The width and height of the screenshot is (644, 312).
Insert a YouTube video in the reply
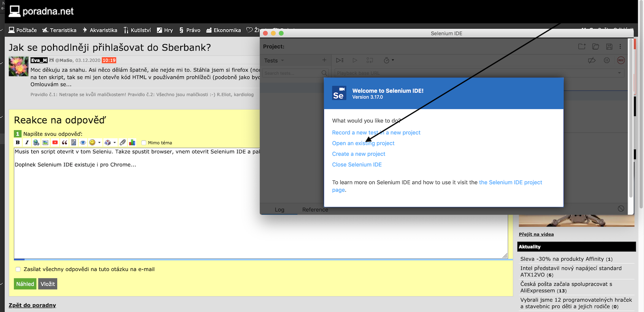tap(55, 142)
